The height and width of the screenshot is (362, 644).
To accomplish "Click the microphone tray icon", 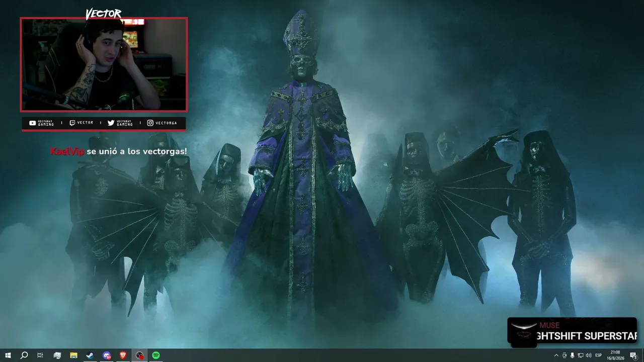I will coord(572,355).
